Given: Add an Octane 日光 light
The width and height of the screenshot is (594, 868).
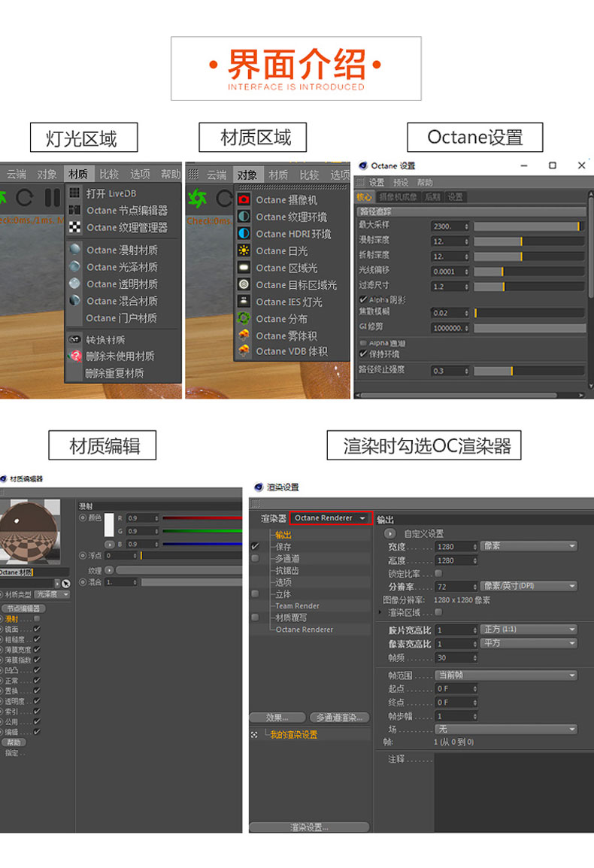Looking at the screenshot, I should pos(281,250).
